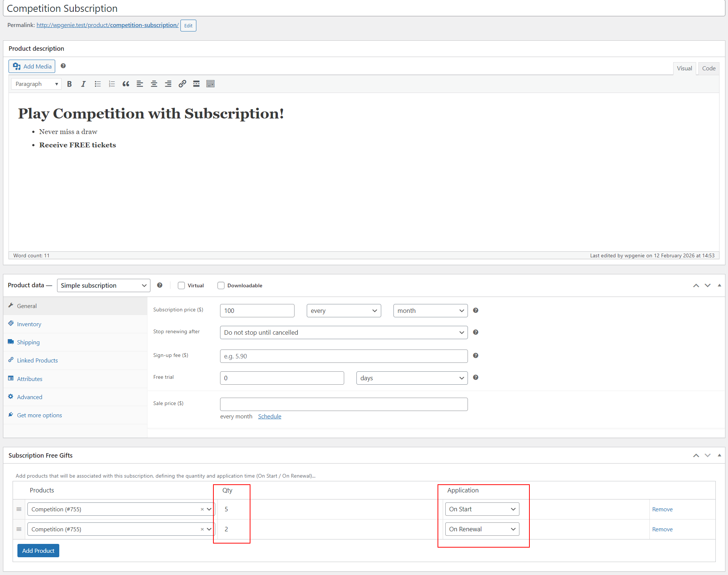Viewport: 728px width, 575px height.
Task: Move Subscription Free Gifts panel up
Action: point(696,455)
